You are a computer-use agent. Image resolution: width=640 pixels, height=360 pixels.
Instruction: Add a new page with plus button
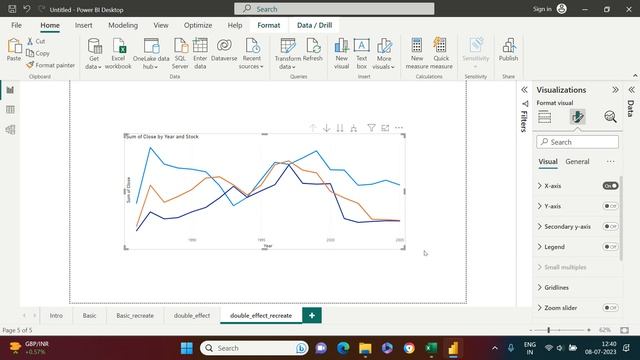[312, 316]
